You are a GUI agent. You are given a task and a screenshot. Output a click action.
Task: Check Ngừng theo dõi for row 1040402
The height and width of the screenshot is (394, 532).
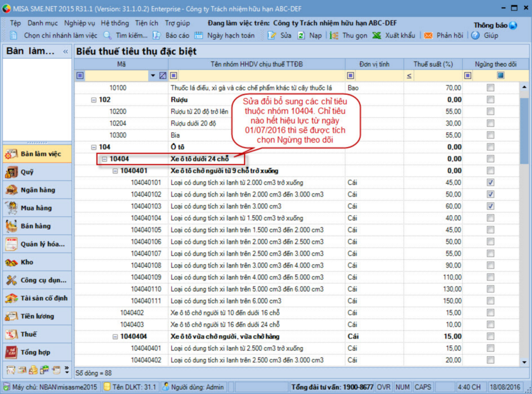[490, 312]
